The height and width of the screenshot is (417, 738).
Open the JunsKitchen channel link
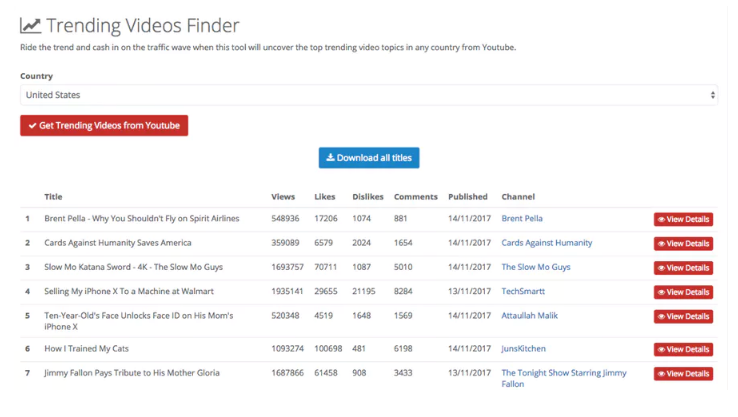[523, 349]
